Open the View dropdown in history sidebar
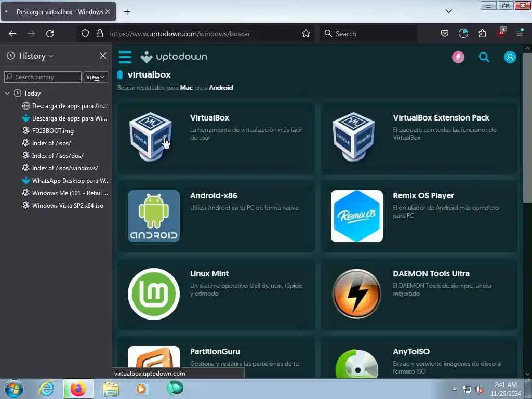532x399 pixels. click(96, 77)
